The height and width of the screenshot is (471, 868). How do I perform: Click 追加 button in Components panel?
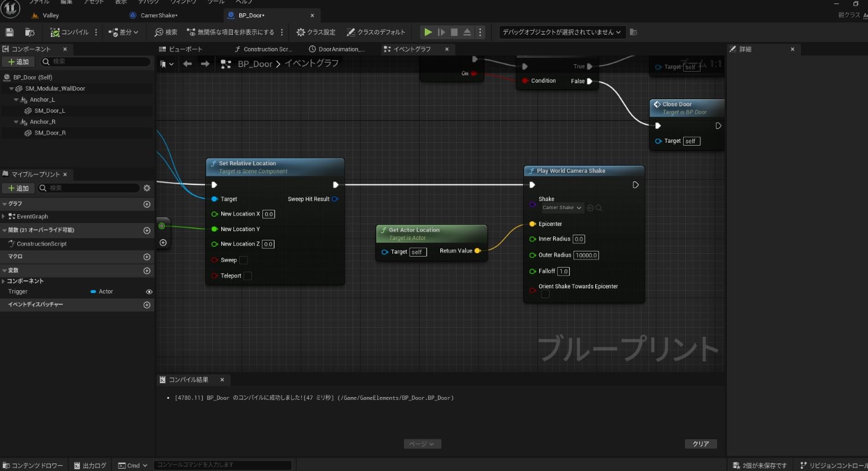[18, 62]
